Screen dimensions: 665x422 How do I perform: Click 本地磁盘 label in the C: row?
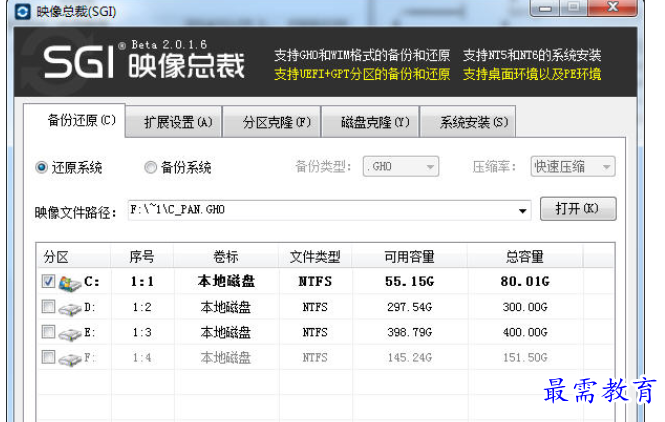pos(226,281)
